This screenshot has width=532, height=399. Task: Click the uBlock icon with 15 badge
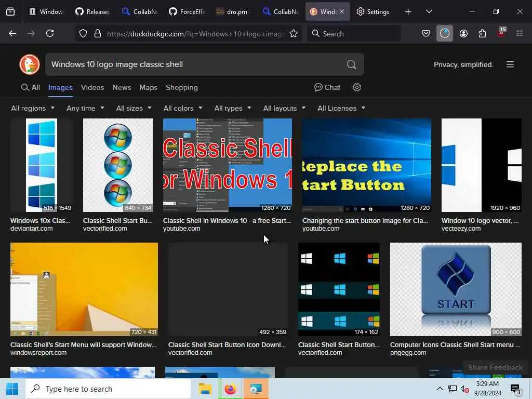(x=501, y=33)
